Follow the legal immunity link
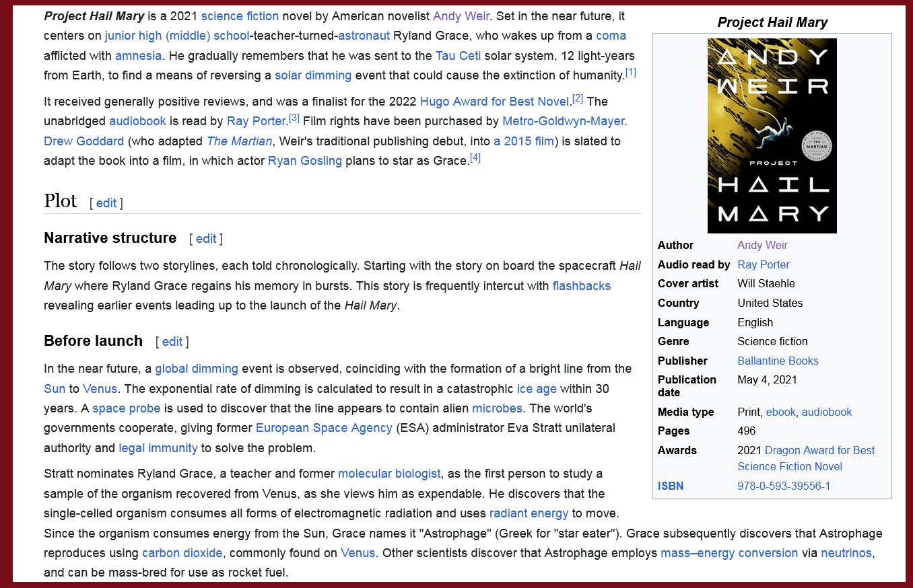Screen dimensions: 913x588 click(x=158, y=448)
